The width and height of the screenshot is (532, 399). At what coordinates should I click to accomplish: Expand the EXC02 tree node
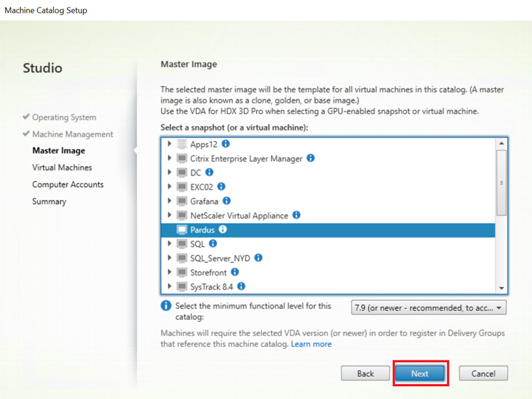(x=170, y=187)
